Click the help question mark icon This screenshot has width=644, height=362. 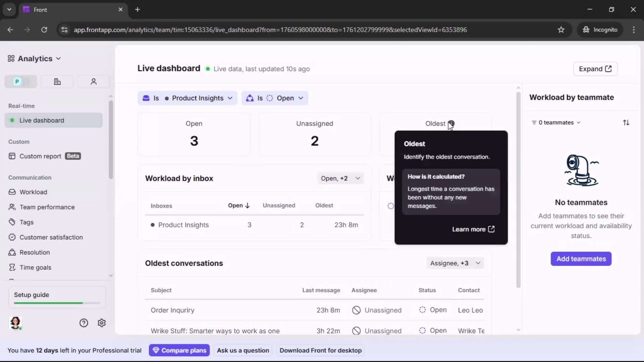83,323
